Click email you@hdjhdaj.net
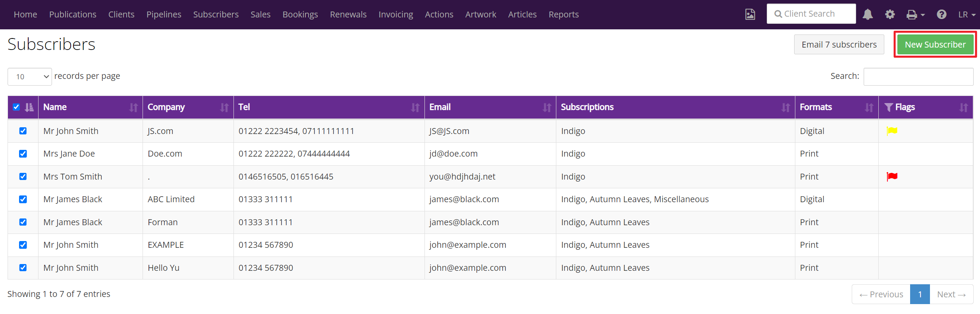The image size is (980, 314). click(x=462, y=177)
